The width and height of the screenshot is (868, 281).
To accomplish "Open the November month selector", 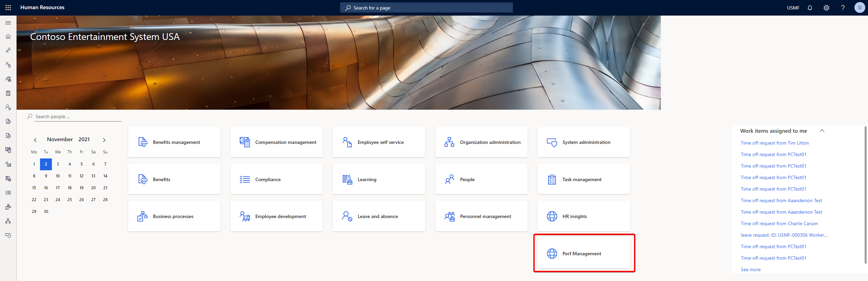I will [60, 139].
